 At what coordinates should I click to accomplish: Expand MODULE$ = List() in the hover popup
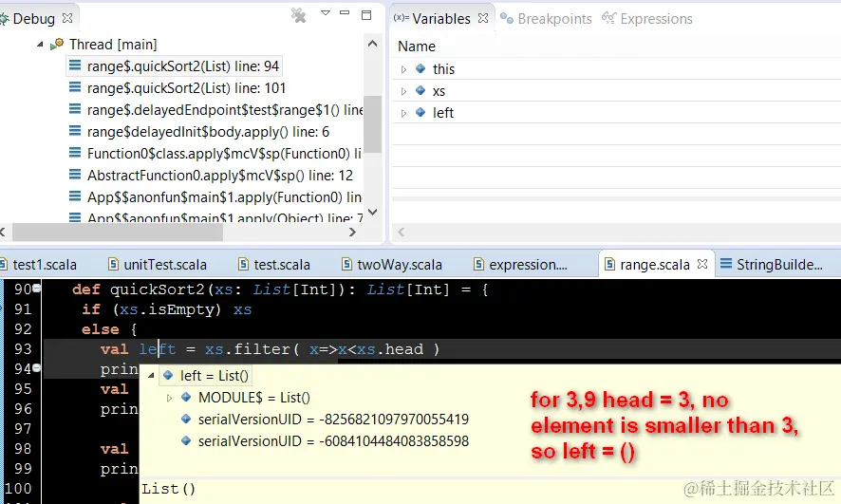point(169,398)
